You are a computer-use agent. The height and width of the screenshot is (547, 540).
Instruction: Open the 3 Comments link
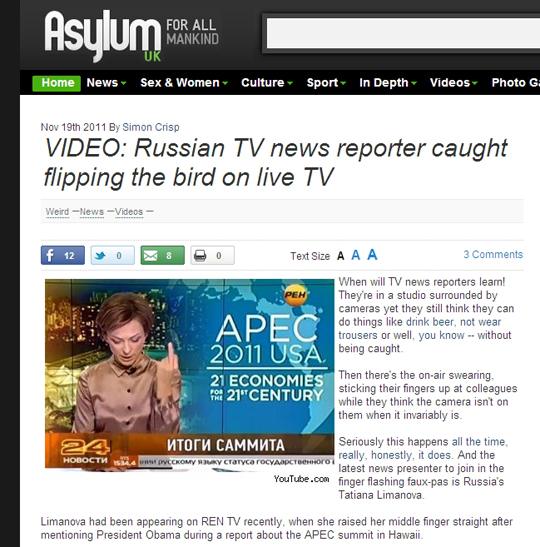click(x=493, y=254)
